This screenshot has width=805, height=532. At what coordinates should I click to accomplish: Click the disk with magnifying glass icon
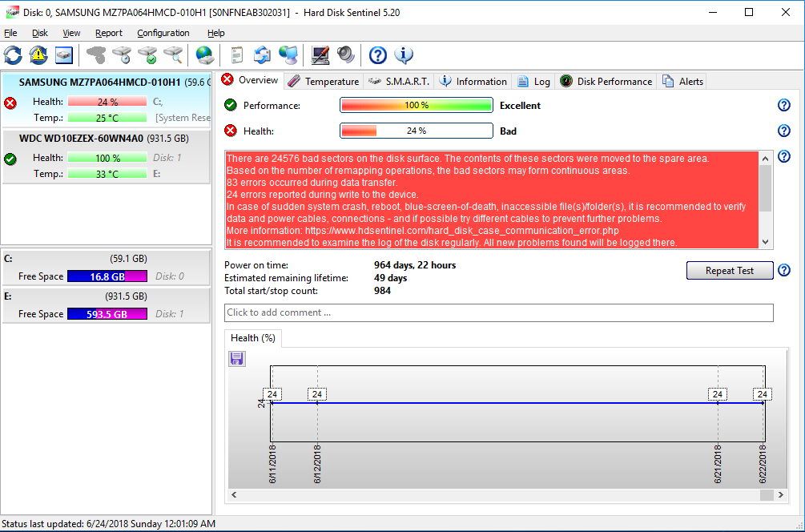point(174,54)
